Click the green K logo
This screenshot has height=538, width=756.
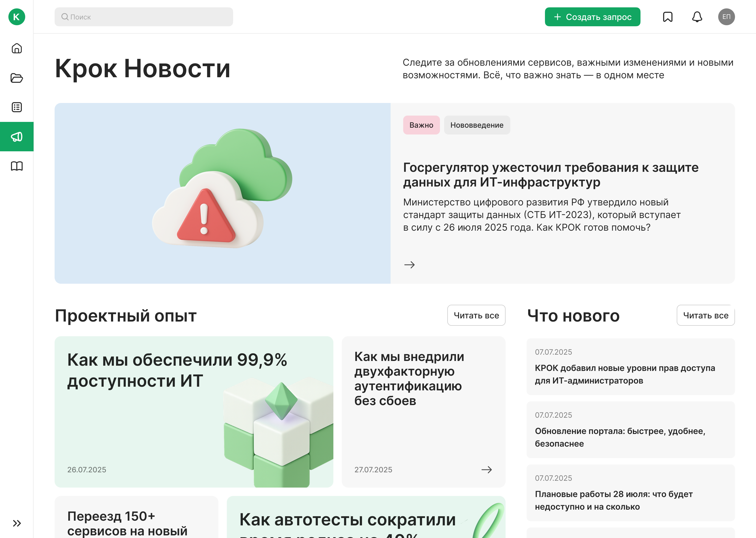17,17
